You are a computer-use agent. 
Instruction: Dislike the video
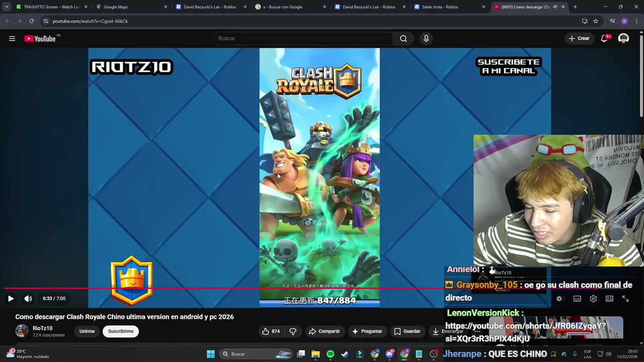[293, 331]
